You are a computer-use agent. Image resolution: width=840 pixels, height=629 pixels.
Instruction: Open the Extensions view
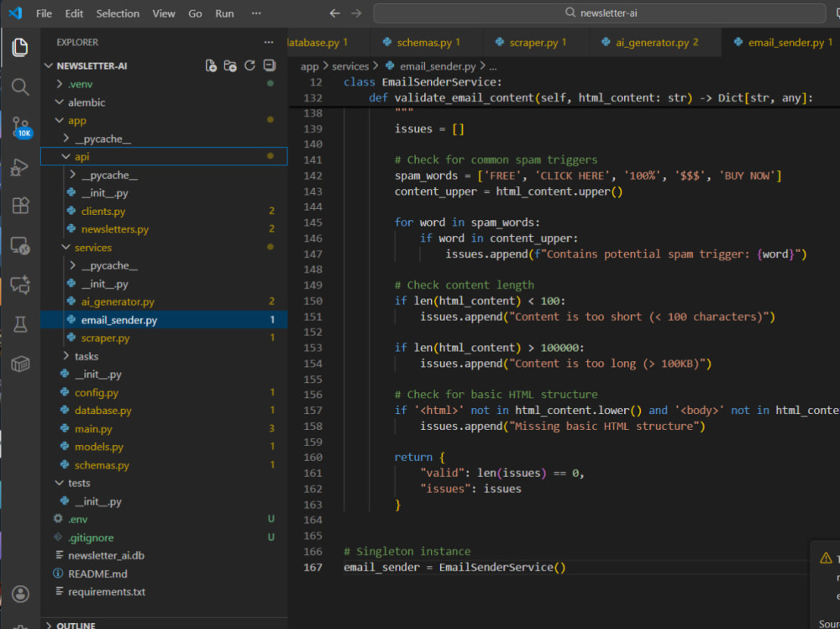click(20, 206)
